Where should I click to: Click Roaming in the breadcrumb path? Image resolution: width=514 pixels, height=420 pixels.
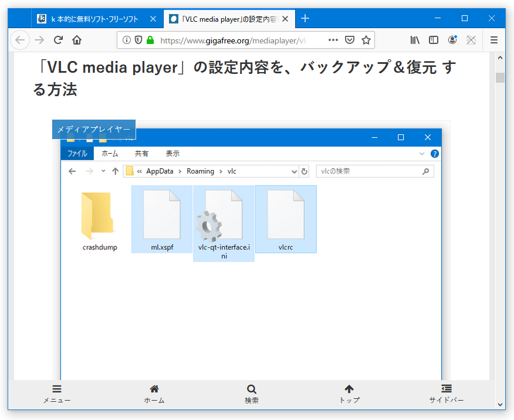(x=200, y=171)
